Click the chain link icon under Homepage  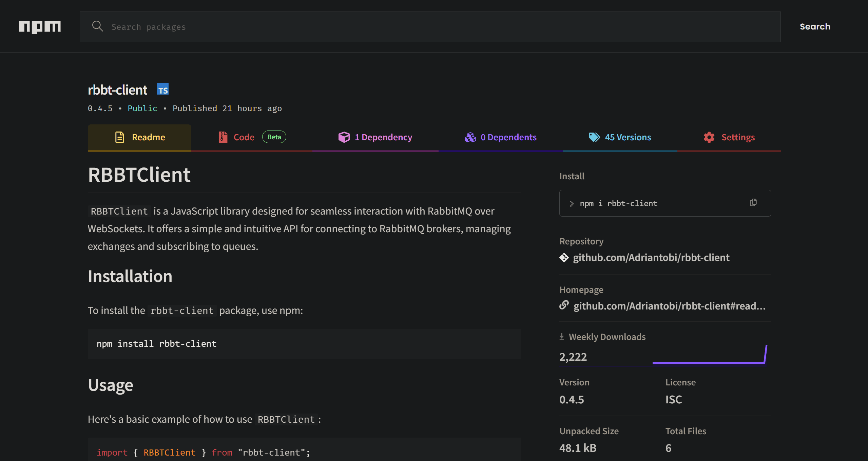(x=564, y=305)
